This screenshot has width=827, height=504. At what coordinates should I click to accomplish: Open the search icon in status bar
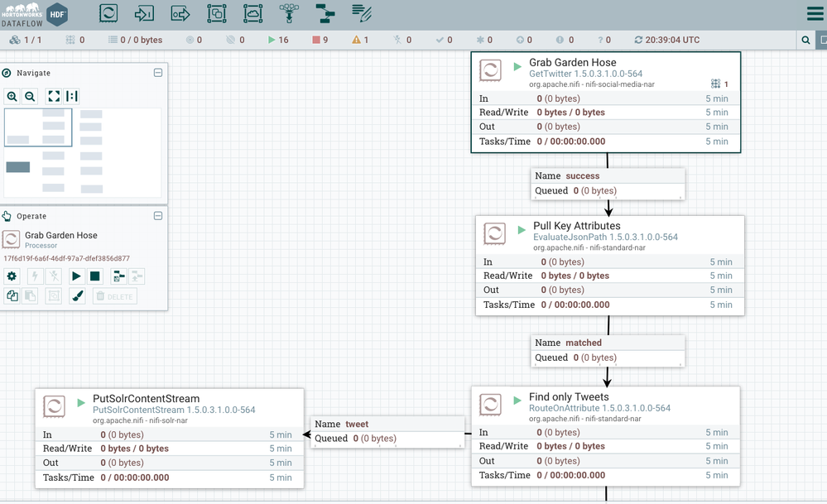point(805,40)
